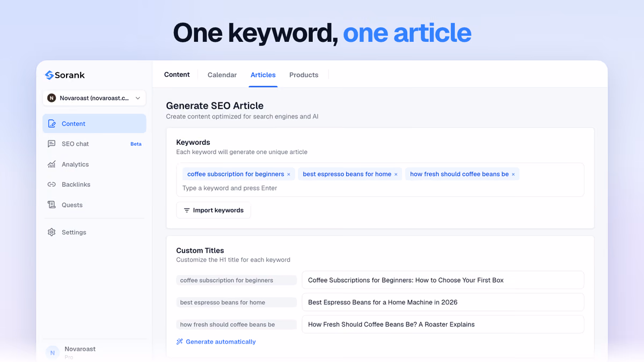Go to Backlinks in the sidebar
Image resolution: width=644 pixels, height=362 pixels.
94,184
